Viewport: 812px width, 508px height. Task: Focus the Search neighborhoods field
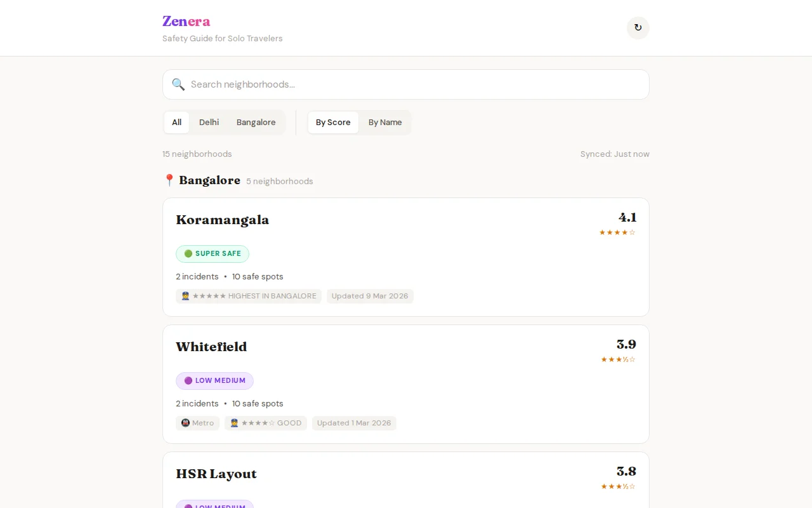point(406,84)
